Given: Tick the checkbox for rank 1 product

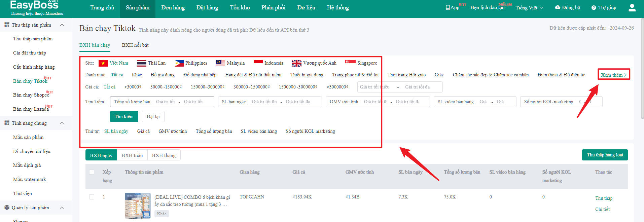Looking at the screenshot, I should click(92, 197).
